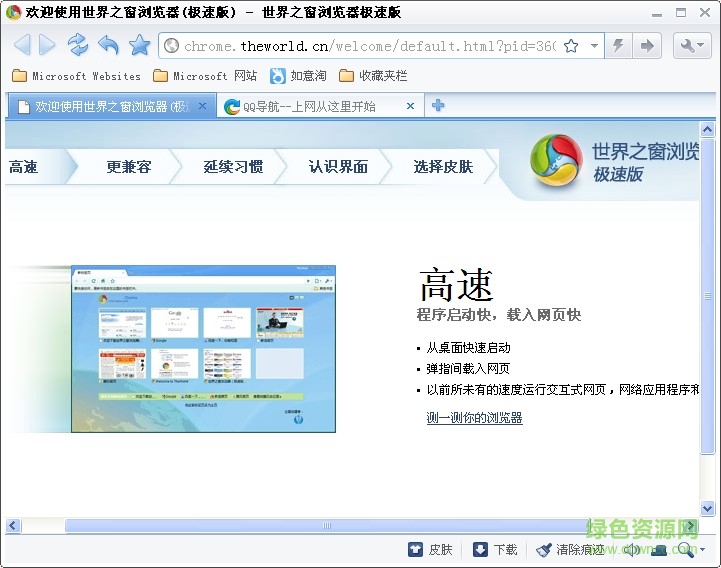This screenshot has width=721, height=568.
Task: Toggle sound with the status bar speaker icon
Action: coord(631,549)
